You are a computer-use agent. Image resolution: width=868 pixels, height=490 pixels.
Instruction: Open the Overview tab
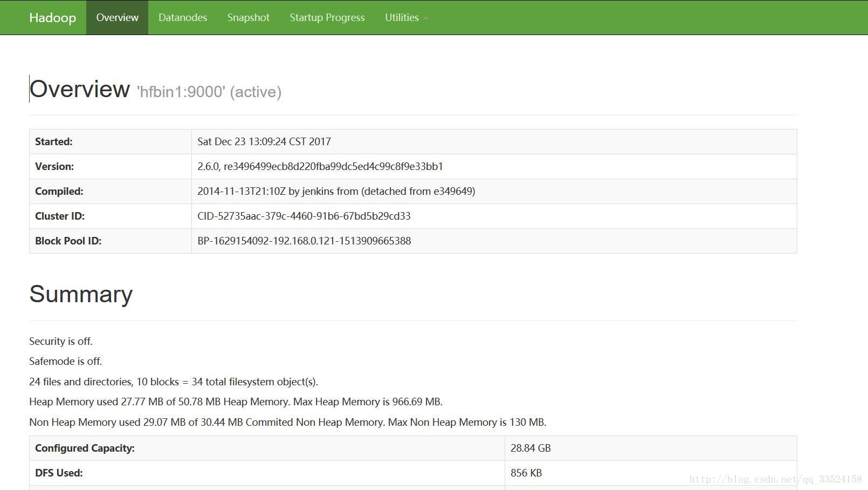click(x=117, y=18)
